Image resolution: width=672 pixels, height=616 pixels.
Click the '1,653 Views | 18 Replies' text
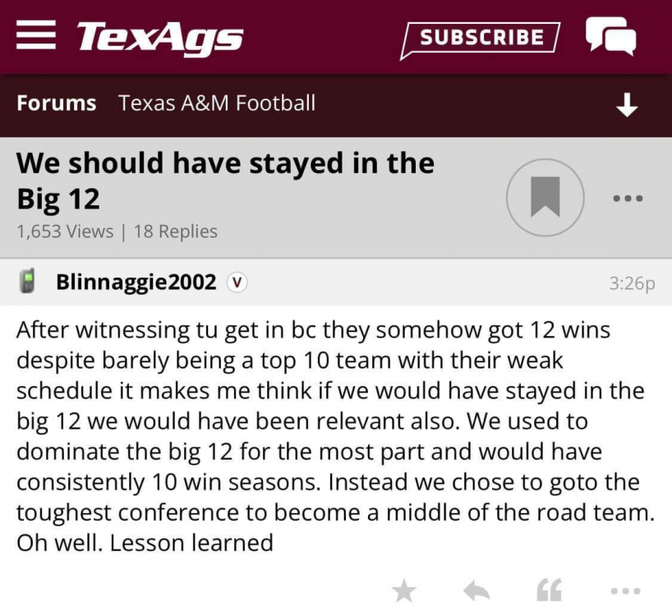point(117,232)
